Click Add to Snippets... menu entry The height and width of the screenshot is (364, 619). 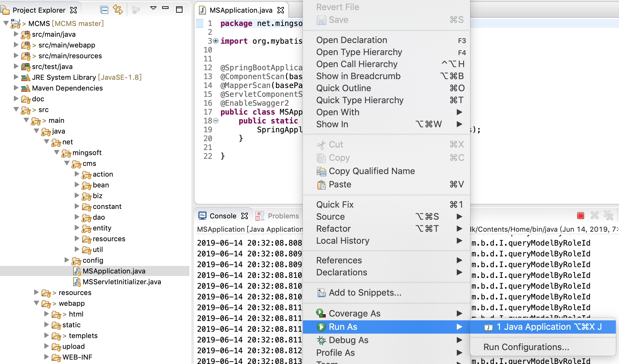click(365, 292)
